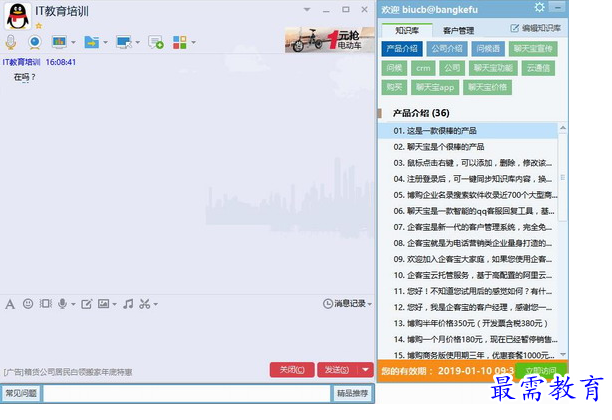Click the 云通信 green tag
612x420 pixels.
click(538, 68)
